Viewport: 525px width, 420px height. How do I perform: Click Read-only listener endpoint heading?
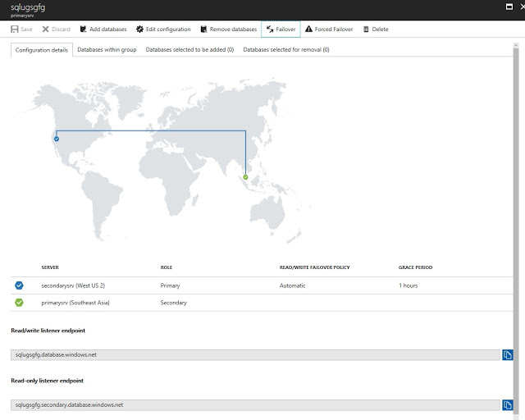[48, 381]
